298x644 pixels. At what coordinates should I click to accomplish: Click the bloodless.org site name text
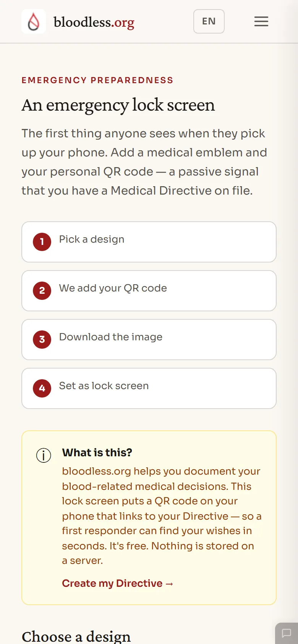click(94, 22)
